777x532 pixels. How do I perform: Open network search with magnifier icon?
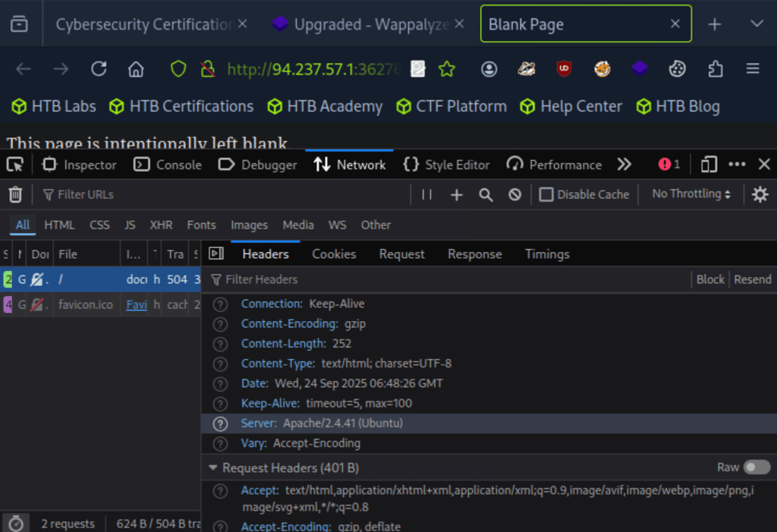[486, 195]
